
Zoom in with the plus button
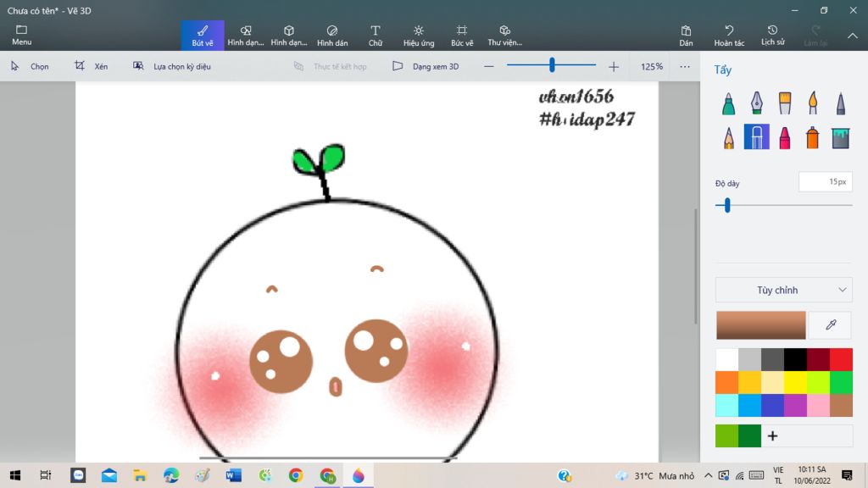click(x=614, y=66)
